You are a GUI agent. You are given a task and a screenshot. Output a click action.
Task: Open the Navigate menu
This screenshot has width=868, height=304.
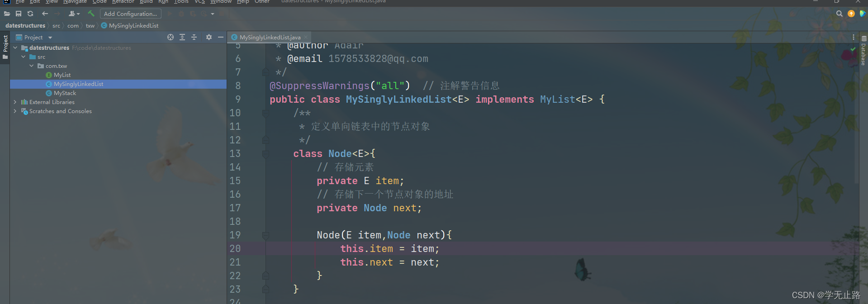coord(75,2)
